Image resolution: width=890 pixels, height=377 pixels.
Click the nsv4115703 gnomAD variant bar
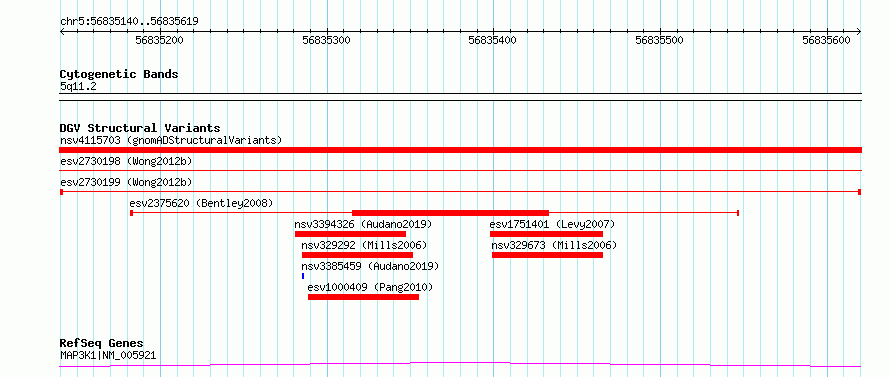tap(460, 150)
